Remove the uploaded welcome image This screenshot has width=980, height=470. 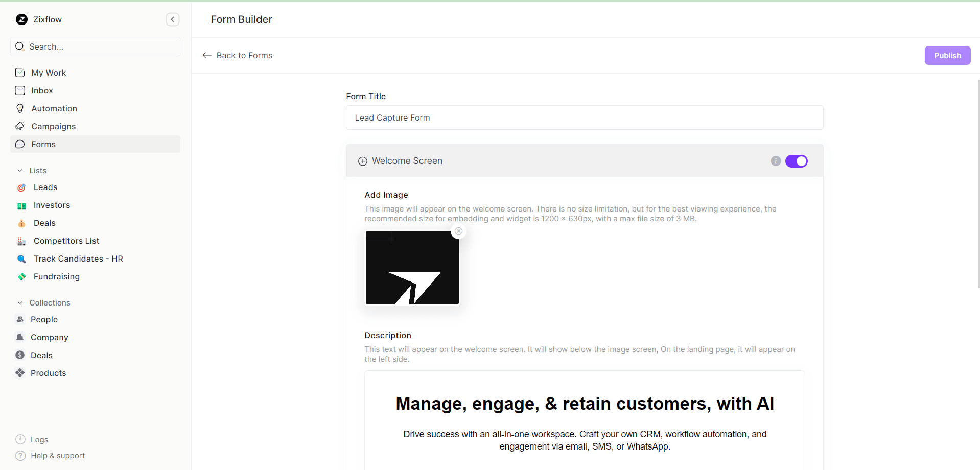pos(458,231)
